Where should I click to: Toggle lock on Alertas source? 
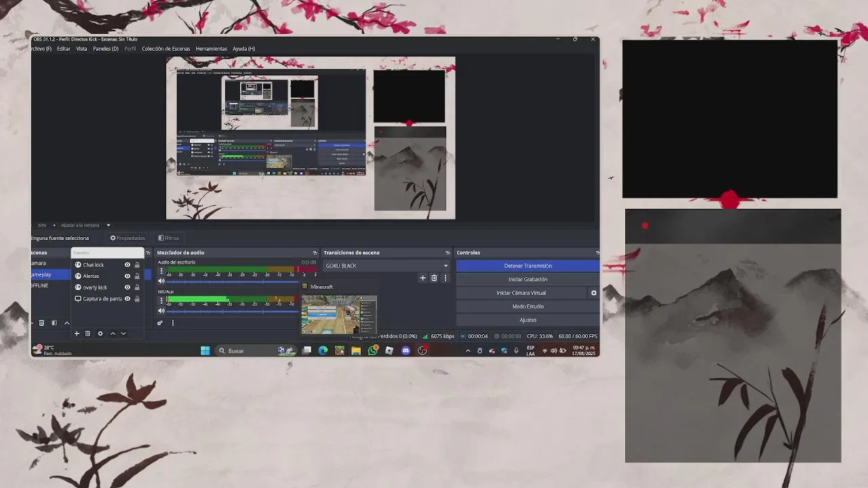pyautogui.click(x=137, y=276)
